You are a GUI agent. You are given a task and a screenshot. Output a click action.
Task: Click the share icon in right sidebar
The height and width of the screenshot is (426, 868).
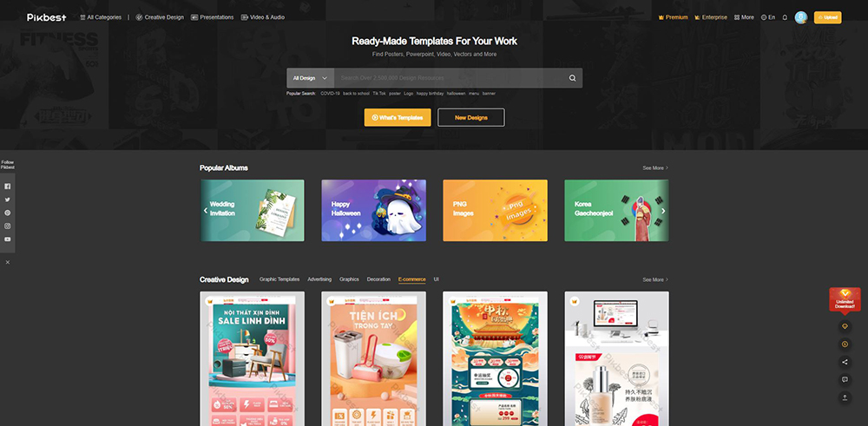(845, 362)
